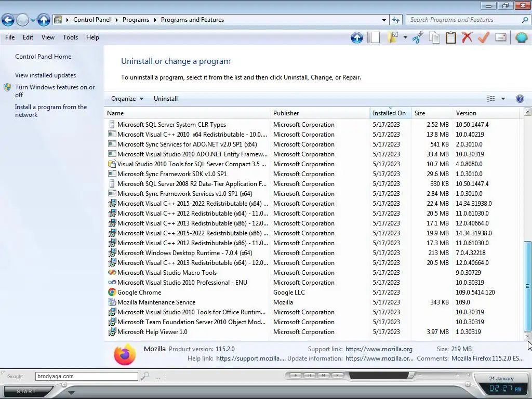Click the media Pause button
The image size is (532, 399).
(x=310, y=375)
